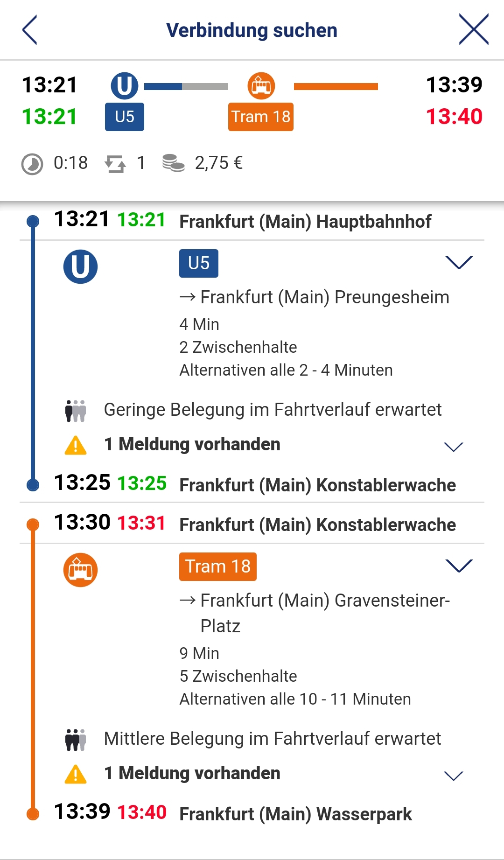504x860 pixels.
Task: Tap the warning triangle beside U5 Meldung
Action: (76, 445)
